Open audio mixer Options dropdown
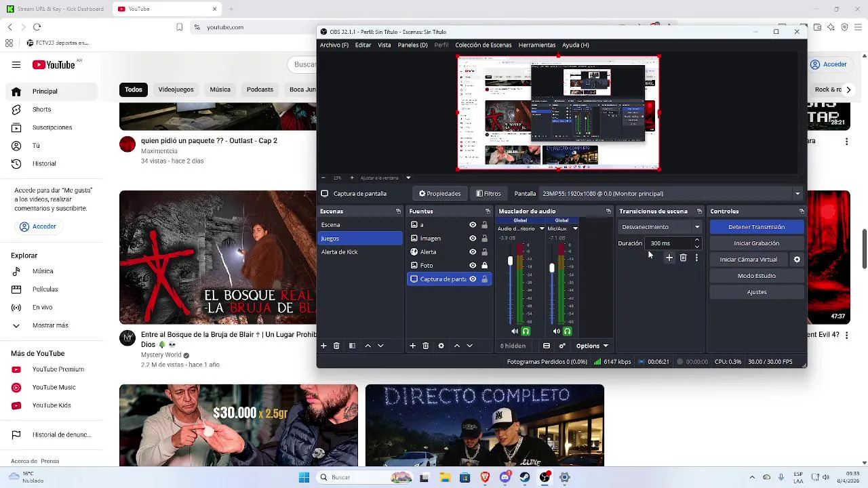 592,346
